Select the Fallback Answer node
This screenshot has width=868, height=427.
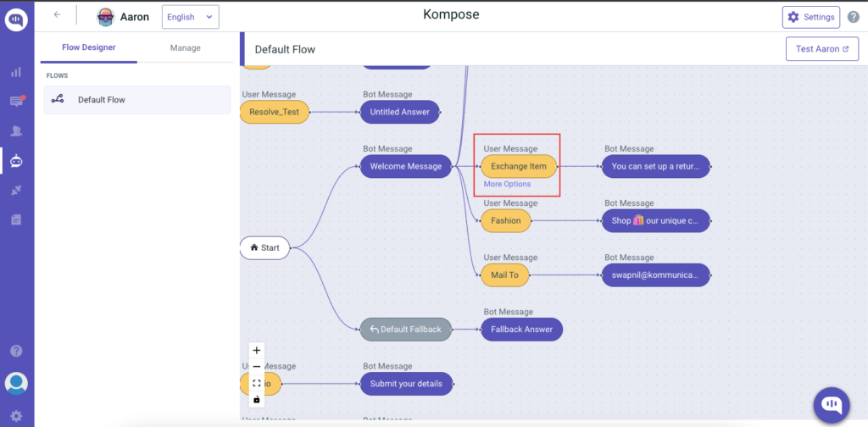coord(521,329)
